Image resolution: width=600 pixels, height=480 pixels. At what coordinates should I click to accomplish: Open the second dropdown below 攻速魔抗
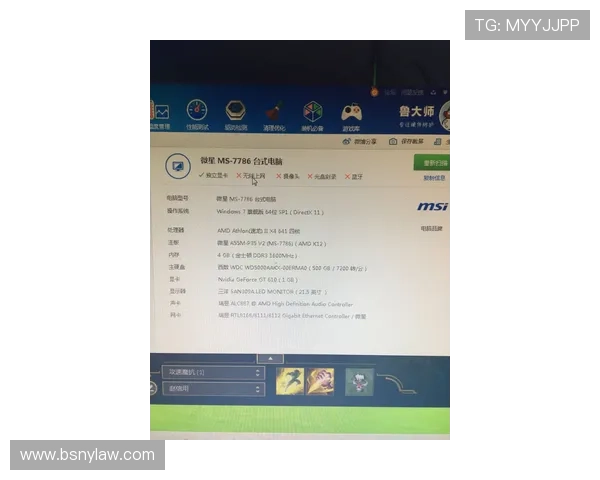tap(213, 389)
